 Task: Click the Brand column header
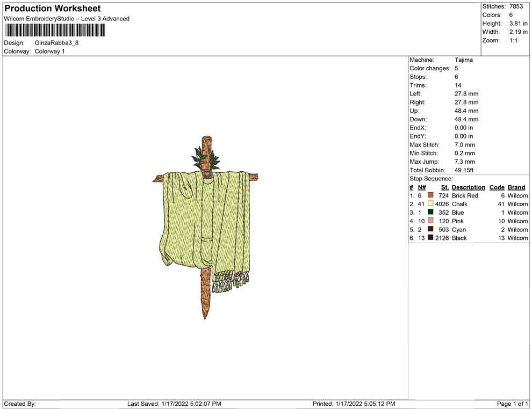coord(516,187)
